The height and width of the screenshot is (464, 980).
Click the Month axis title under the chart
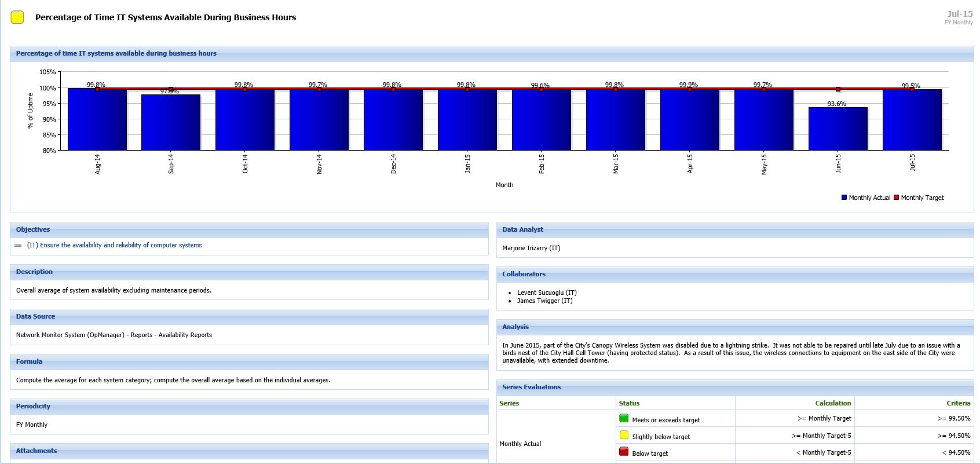(x=504, y=185)
